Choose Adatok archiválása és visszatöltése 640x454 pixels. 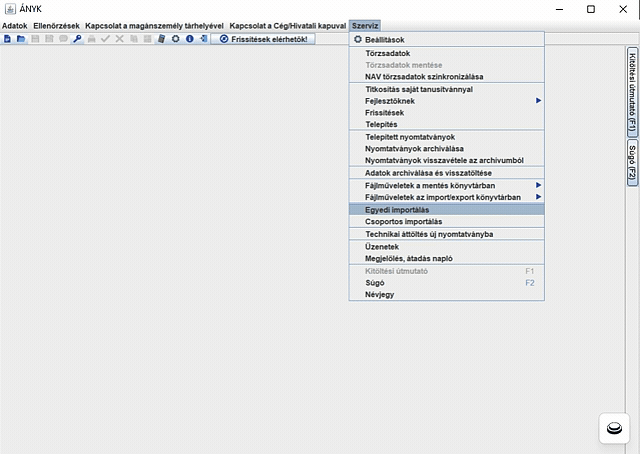click(447, 173)
